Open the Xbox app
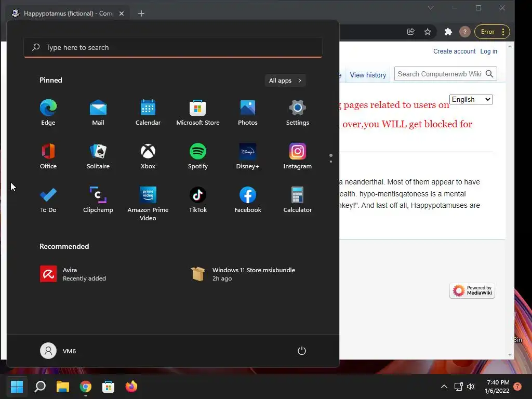 [x=148, y=156]
